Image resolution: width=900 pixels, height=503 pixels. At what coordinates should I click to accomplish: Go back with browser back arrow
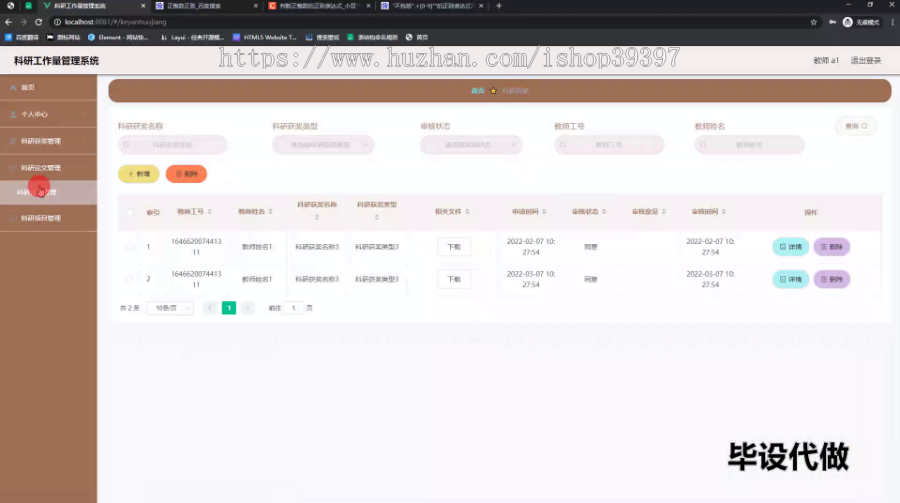tap(8, 22)
